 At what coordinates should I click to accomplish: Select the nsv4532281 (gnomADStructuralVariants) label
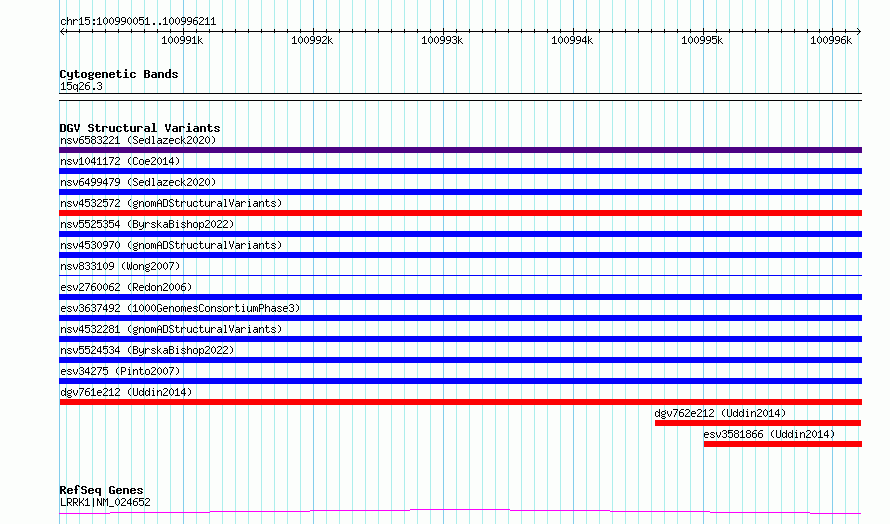tap(171, 329)
